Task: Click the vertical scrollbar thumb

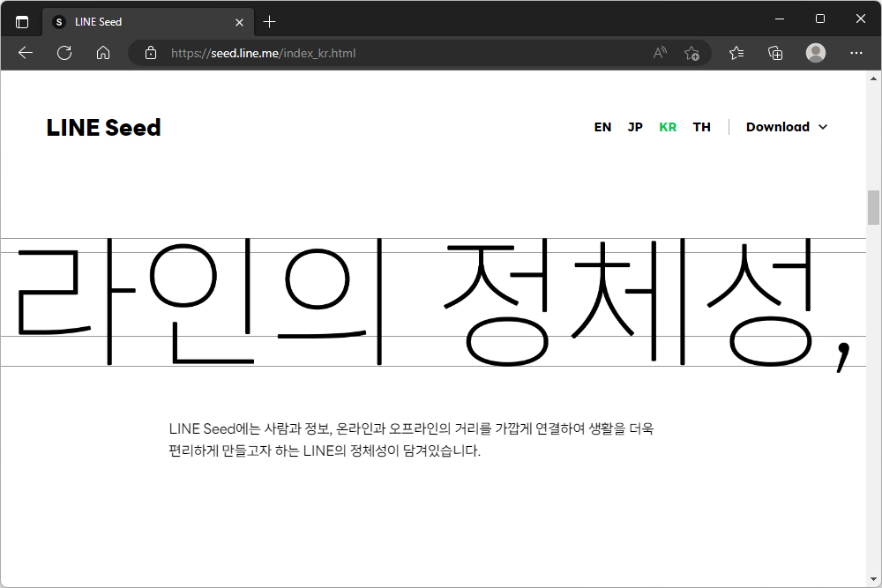Action: click(x=873, y=207)
